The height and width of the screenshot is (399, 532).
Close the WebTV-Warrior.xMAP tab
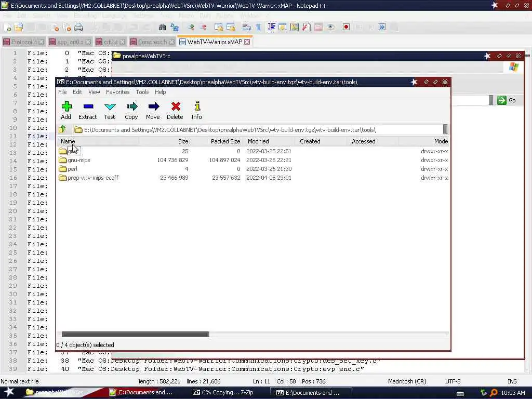(x=247, y=42)
